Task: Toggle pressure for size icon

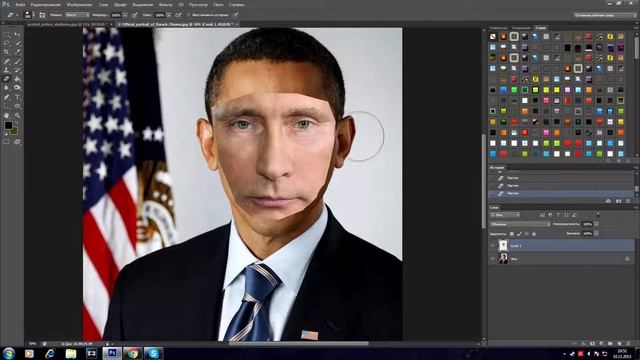Action: coord(236,15)
